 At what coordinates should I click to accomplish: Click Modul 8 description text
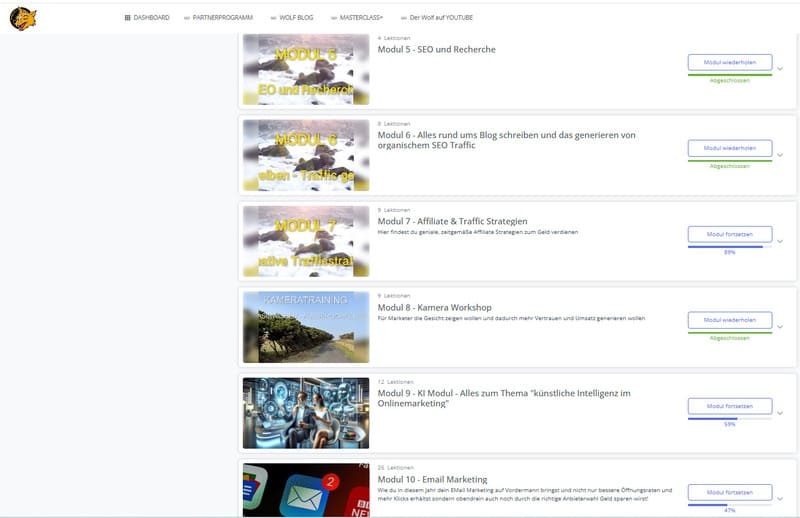[511, 318]
